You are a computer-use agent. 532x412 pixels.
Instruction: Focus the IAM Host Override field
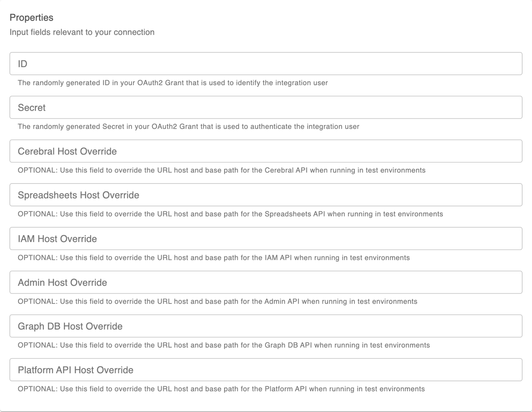coord(266,239)
